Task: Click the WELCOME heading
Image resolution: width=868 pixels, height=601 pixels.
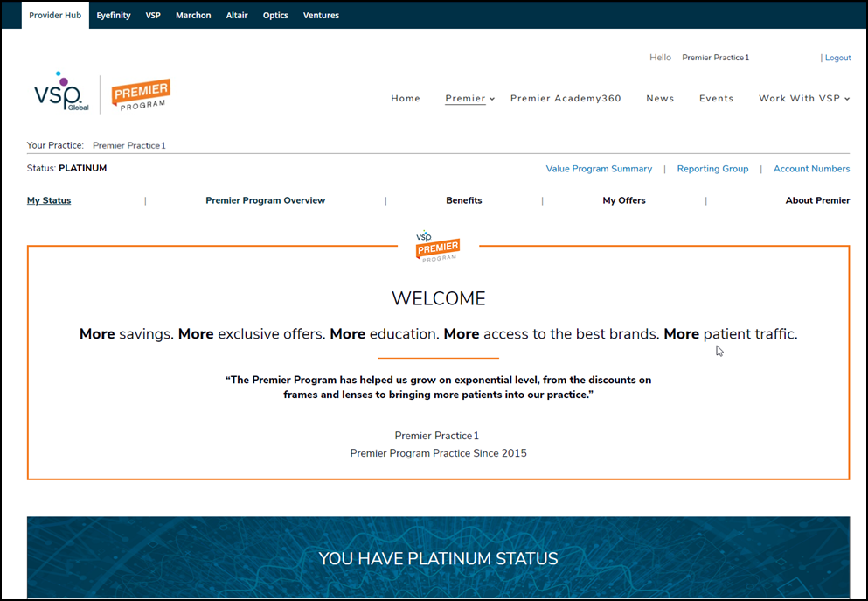Action: pos(439,298)
